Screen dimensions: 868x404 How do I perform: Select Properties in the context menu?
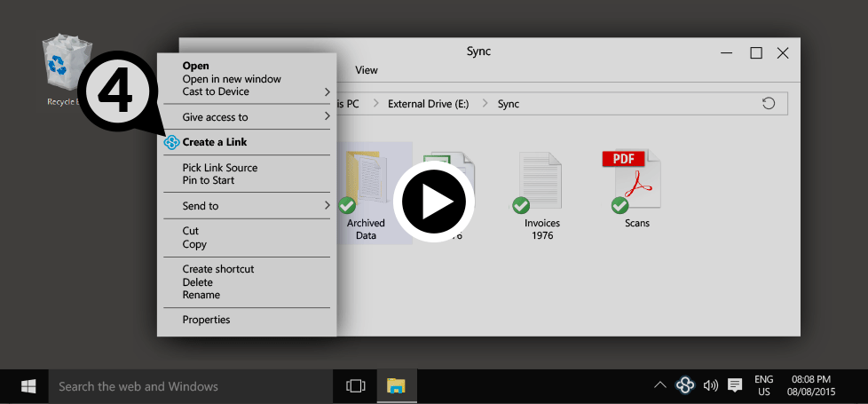(206, 320)
